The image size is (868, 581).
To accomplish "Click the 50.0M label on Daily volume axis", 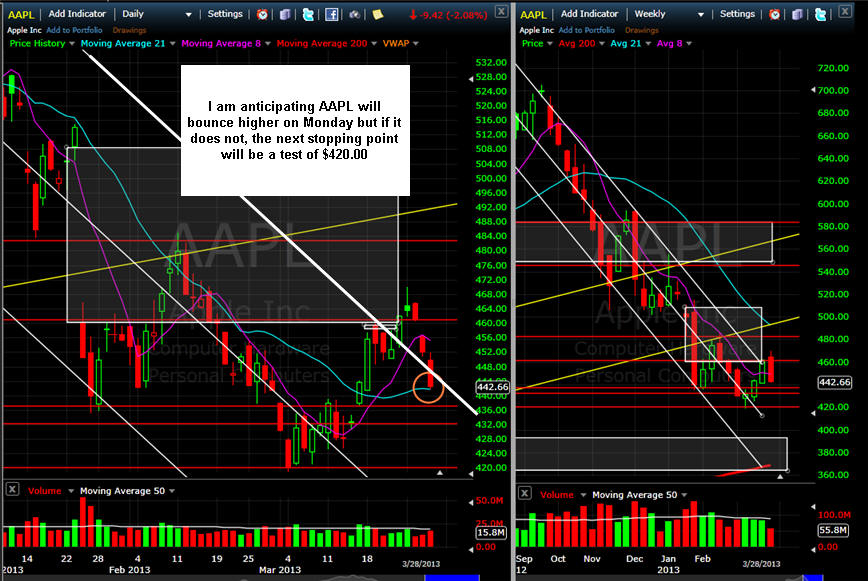I will (x=489, y=501).
